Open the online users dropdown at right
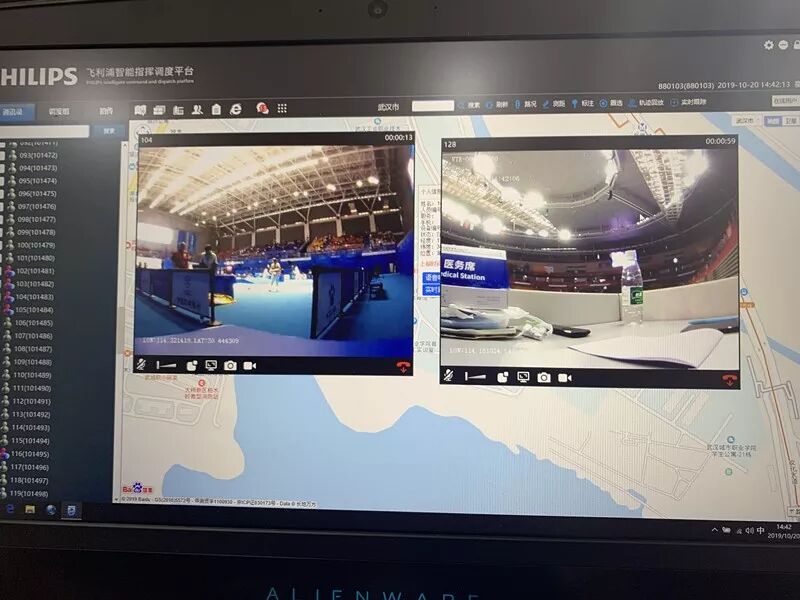Image resolution: width=800 pixels, height=600 pixels. click(786, 101)
